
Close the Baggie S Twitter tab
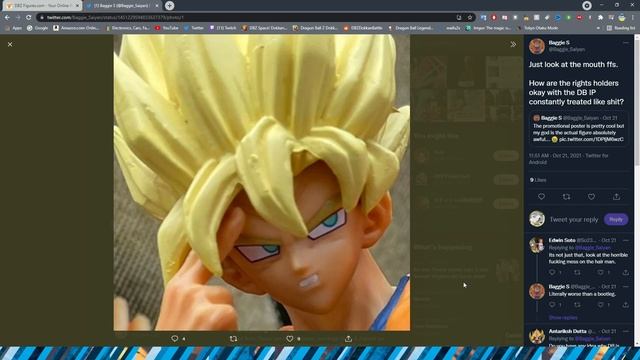pyautogui.click(x=157, y=6)
